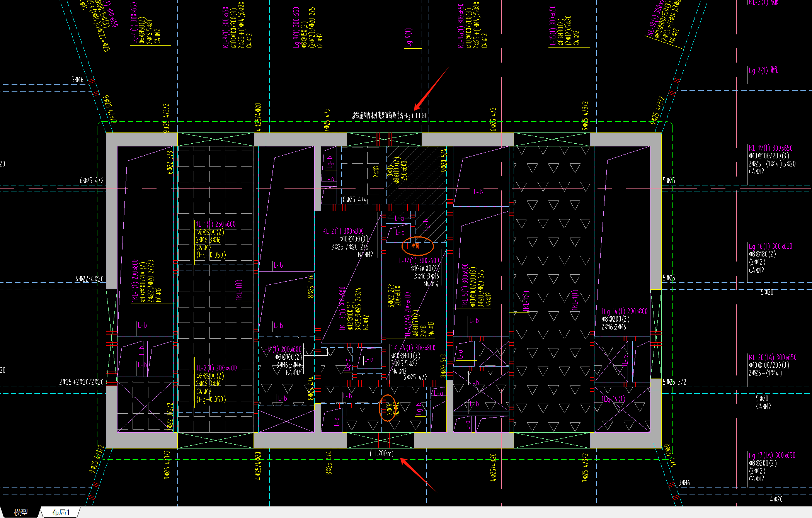
Task: Select Φ8@200(2) under 1Lg-14(1) label
Action: 615,319
